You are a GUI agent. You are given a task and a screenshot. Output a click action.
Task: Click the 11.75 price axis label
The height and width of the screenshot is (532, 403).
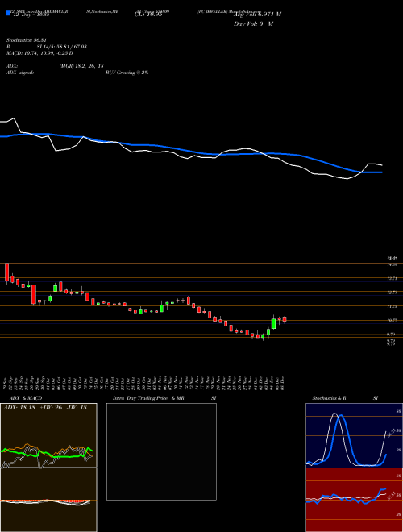pos(392,306)
